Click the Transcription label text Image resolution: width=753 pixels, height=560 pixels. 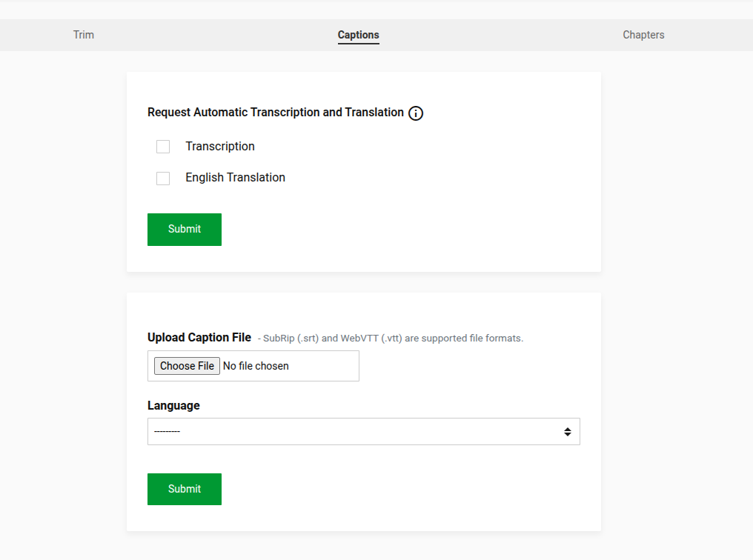[x=219, y=147]
